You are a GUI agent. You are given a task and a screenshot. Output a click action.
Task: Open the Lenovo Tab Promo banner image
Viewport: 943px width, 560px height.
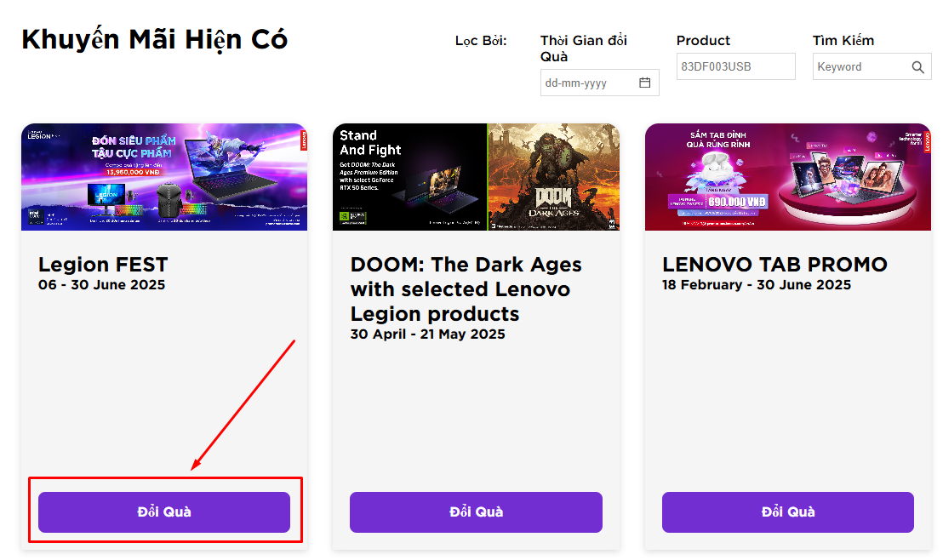click(x=787, y=177)
